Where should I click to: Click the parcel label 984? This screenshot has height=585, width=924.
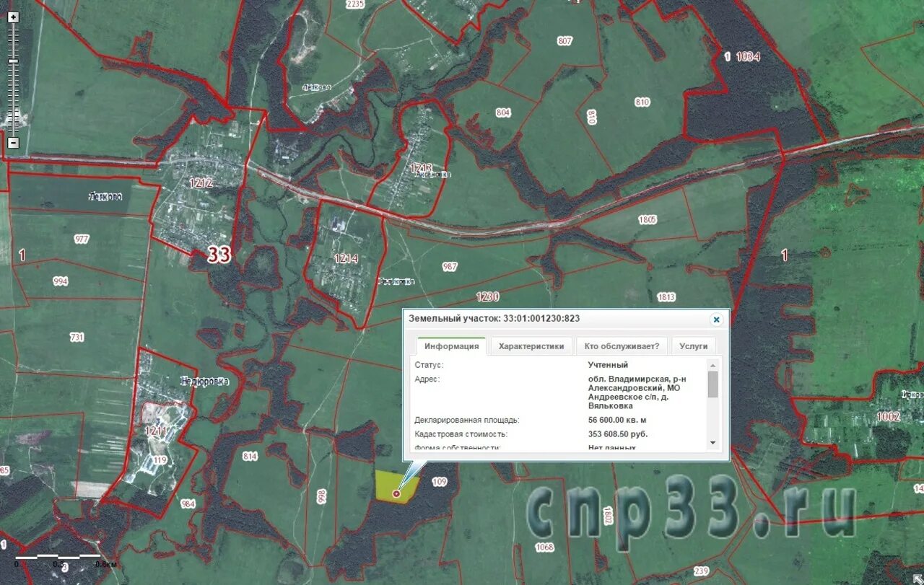[188, 504]
